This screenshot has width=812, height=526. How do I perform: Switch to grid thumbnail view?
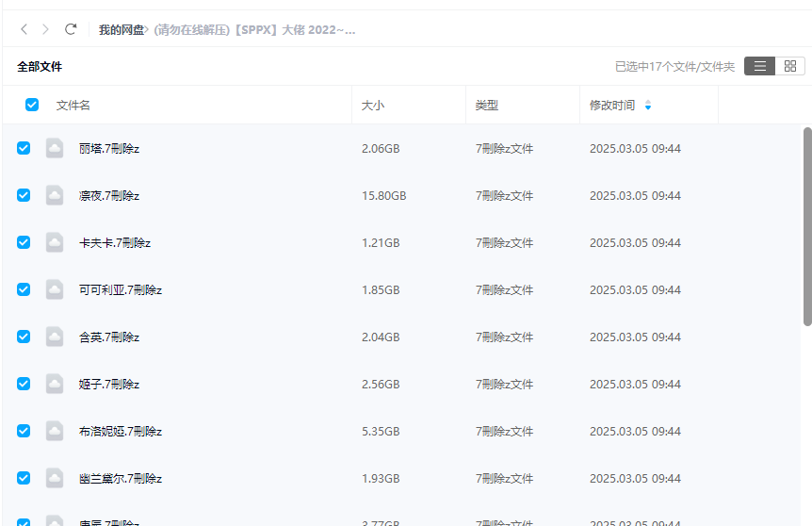click(x=790, y=66)
